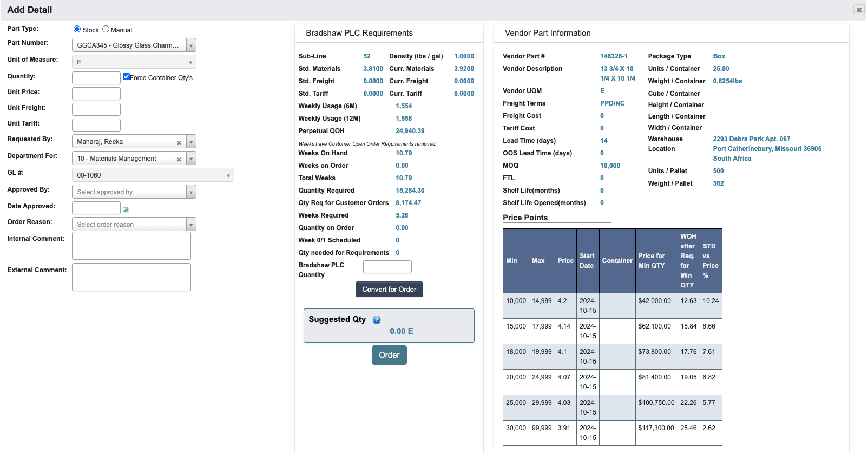Click the warehouse address 2293 Debra Park Apt. 067

(x=752, y=139)
